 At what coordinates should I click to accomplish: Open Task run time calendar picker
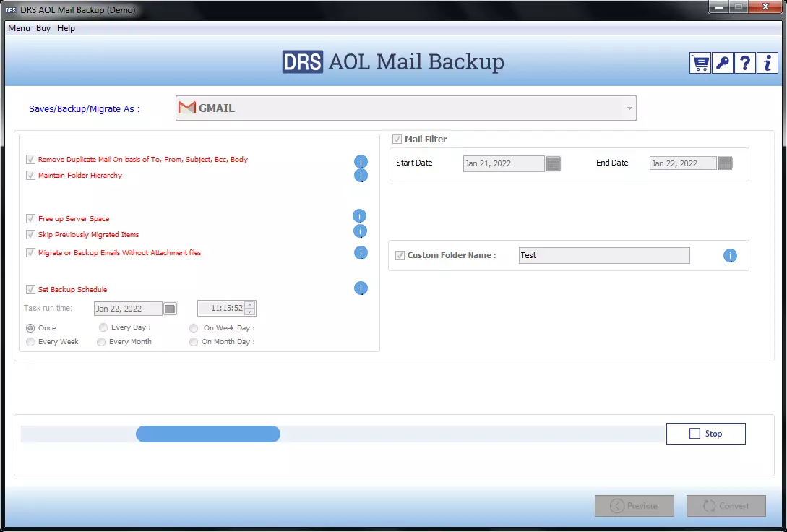tap(170, 309)
